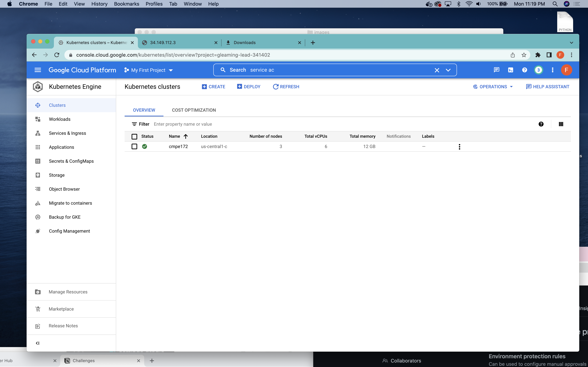Click the REFRESH button
Viewport: 588px width, 367px height.
(286, 87)
